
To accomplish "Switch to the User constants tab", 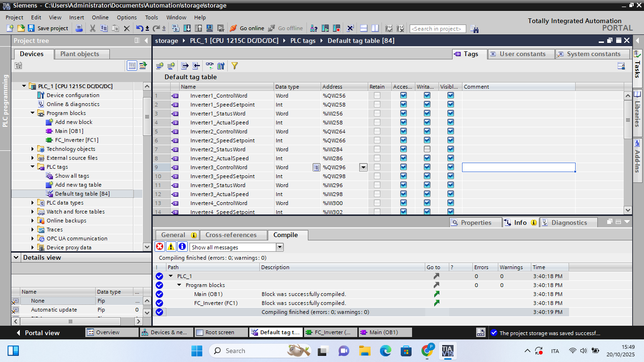I will (x=522, y=54).
